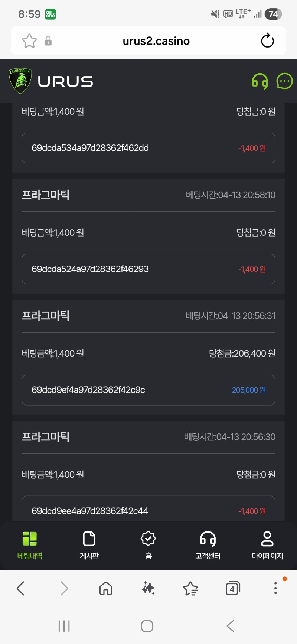Open the 고객센터 tab
This screenshot has height=644, width=297.
(208, 544)
